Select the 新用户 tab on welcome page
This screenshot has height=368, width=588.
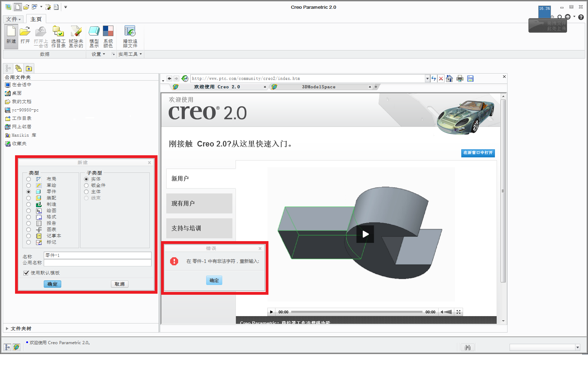point(201,179)
